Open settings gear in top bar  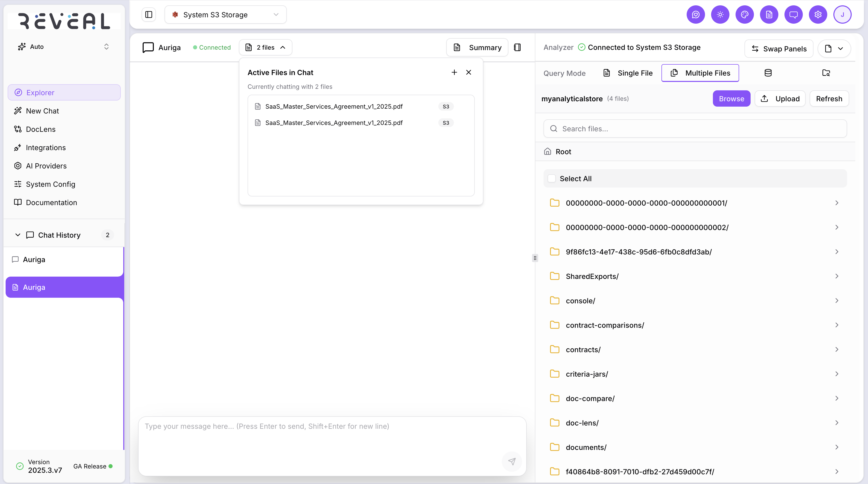[818, 15]
